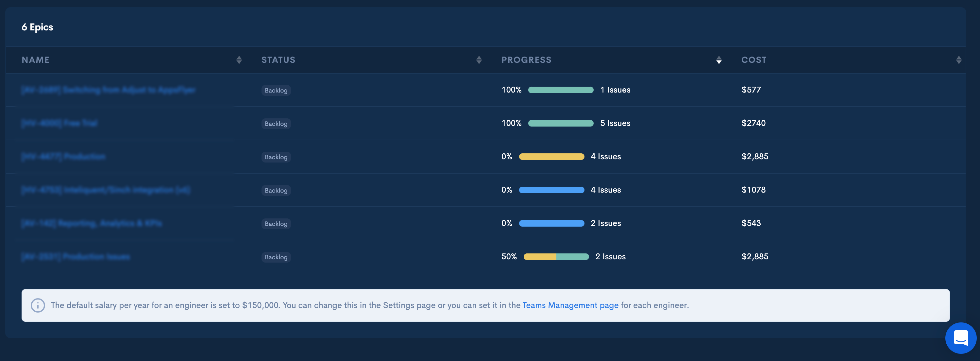Image resolution: width=980 pixels, height=361 pixels.
Task: Click the 50% yellow-green progress bar
Action: pyautogui.click(x=556, y=257)
